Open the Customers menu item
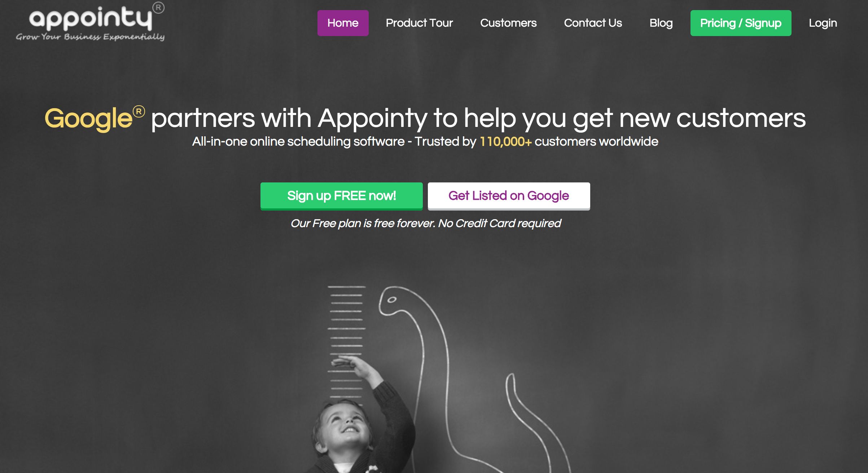Image resolution: width=868 pixels, height=473 pixels. click(508, 23)
